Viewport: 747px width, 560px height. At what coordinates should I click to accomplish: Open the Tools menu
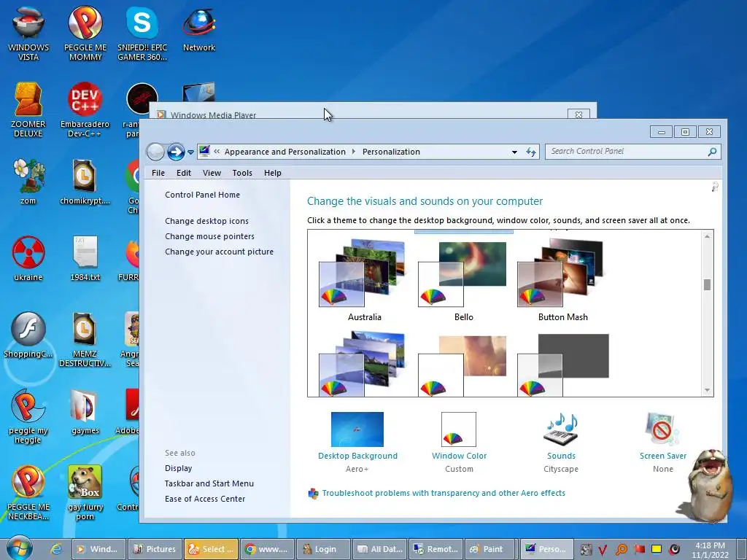[x=242, y=173]
